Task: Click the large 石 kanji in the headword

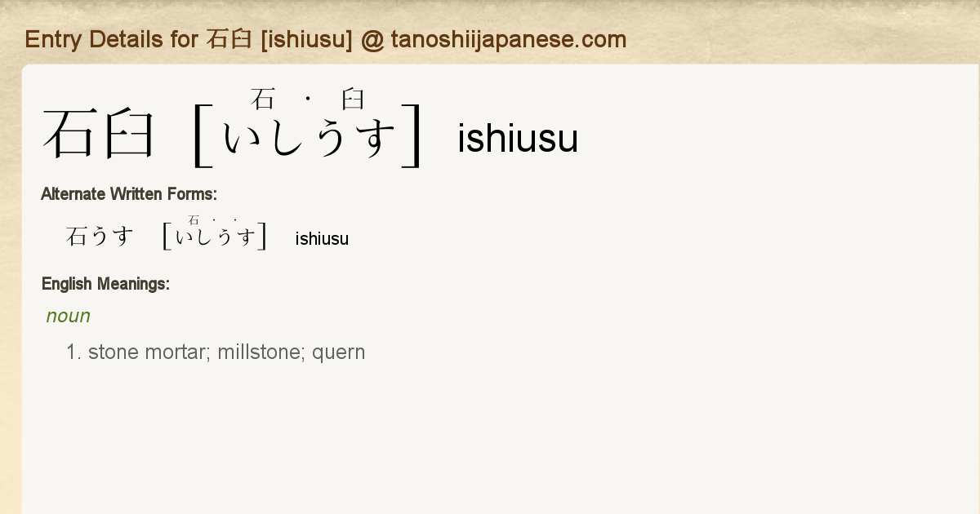Action: [70, 135]
